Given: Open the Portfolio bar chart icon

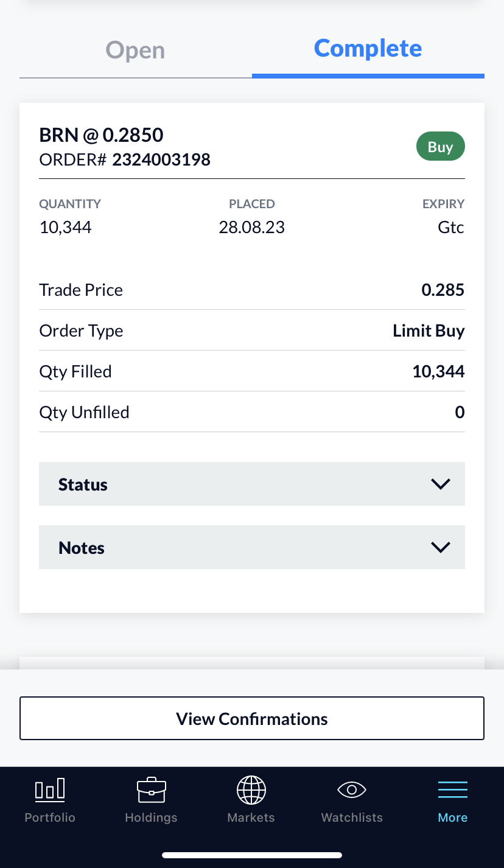Looking at the screenshot, I should (x=50, y=790).
